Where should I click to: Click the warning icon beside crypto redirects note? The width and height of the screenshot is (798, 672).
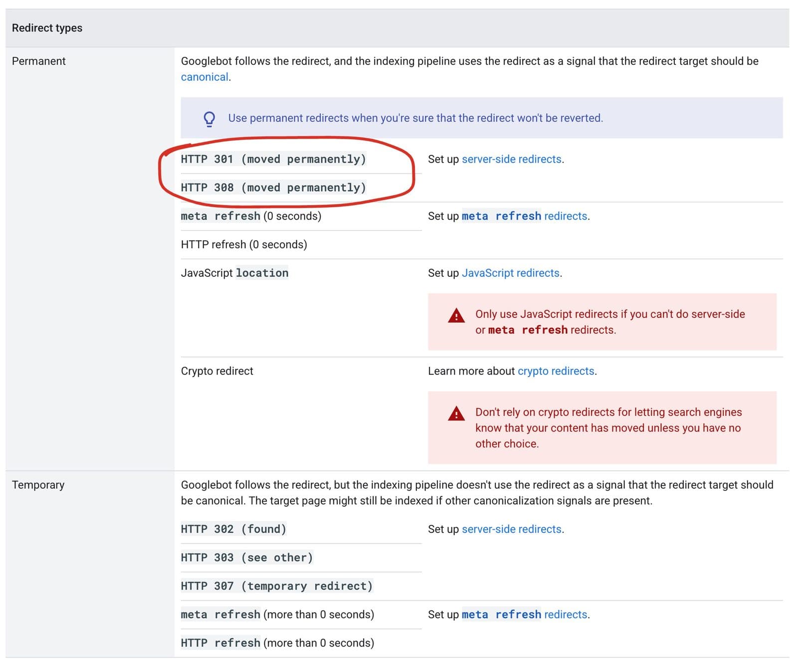456,414
